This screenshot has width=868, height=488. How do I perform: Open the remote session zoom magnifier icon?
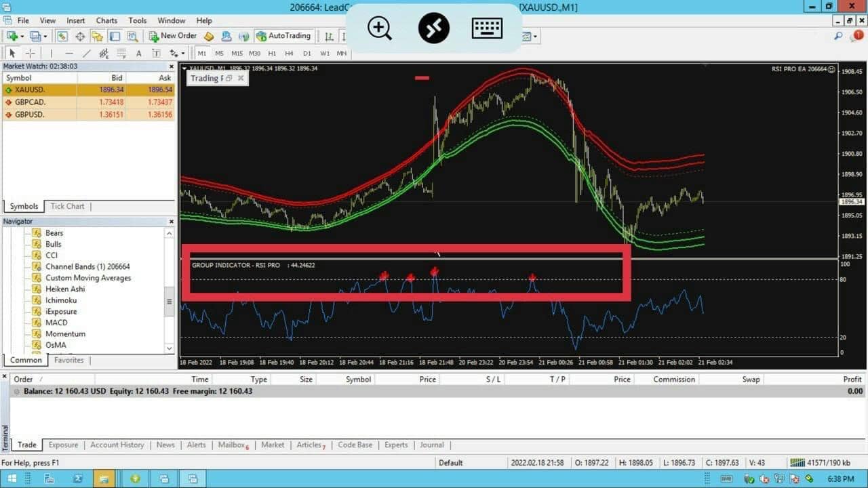[x=380, y=28]
